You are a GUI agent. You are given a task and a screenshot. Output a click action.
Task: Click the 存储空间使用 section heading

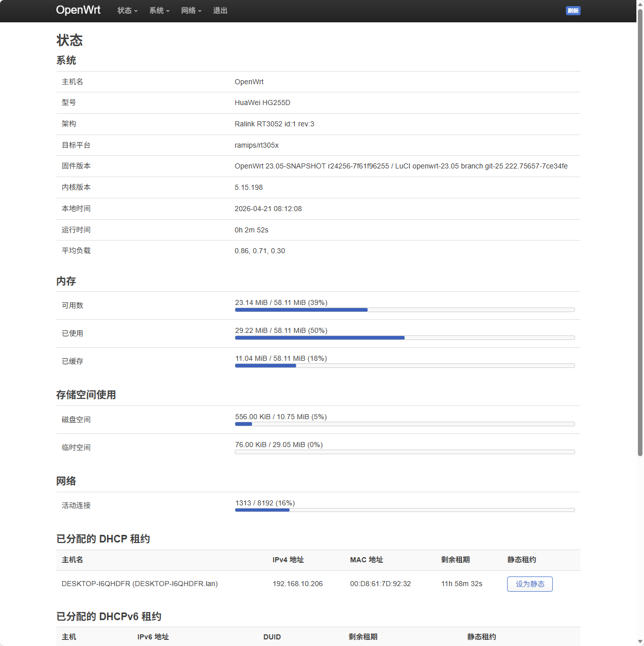pos(86,395)
